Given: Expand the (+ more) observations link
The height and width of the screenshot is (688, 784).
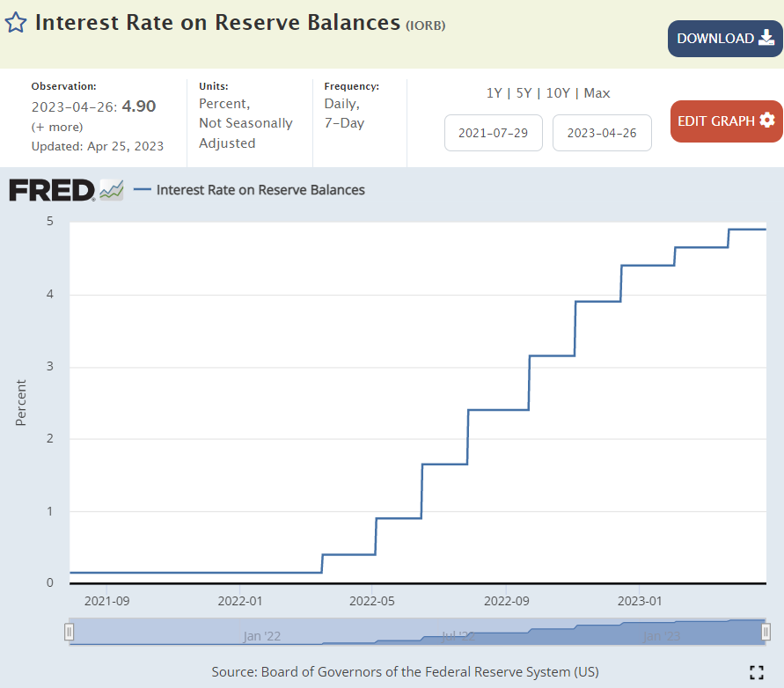Looking at the screenshot, I should [57, 127].
